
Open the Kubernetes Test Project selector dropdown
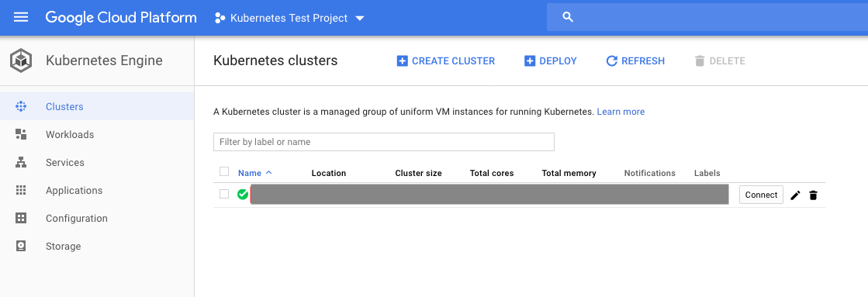tap(289, 18)
